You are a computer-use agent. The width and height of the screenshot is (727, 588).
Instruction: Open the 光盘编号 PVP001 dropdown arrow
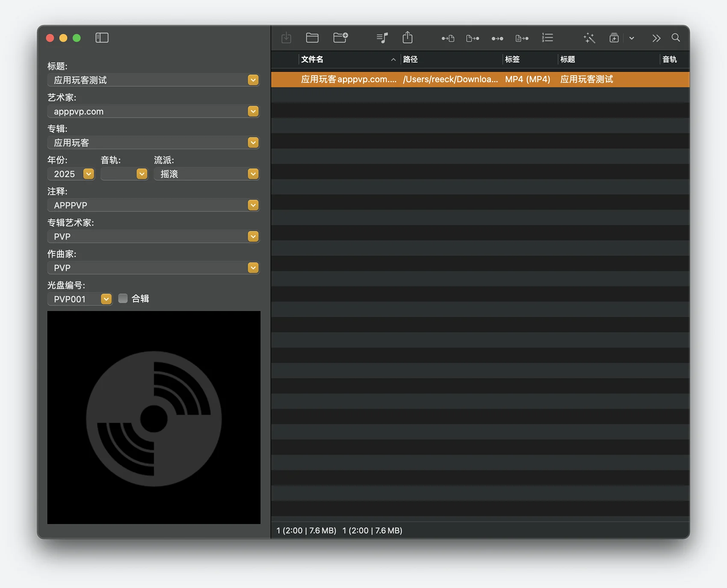106,299
